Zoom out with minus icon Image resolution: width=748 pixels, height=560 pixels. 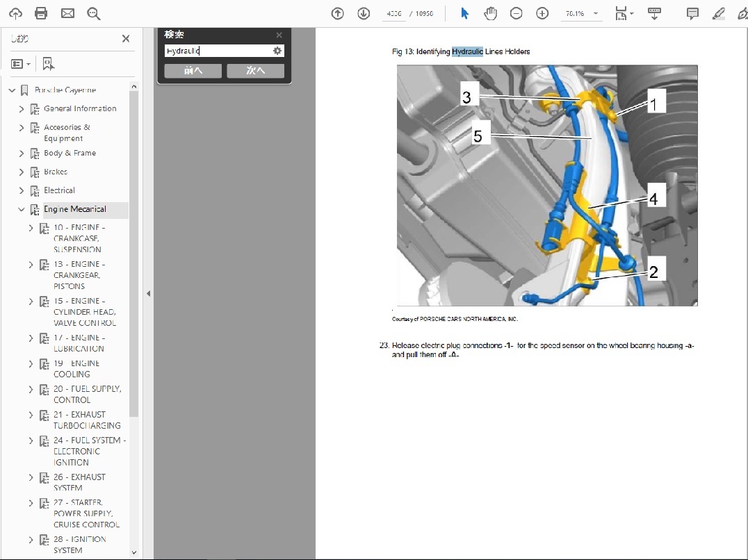(516, 13)
